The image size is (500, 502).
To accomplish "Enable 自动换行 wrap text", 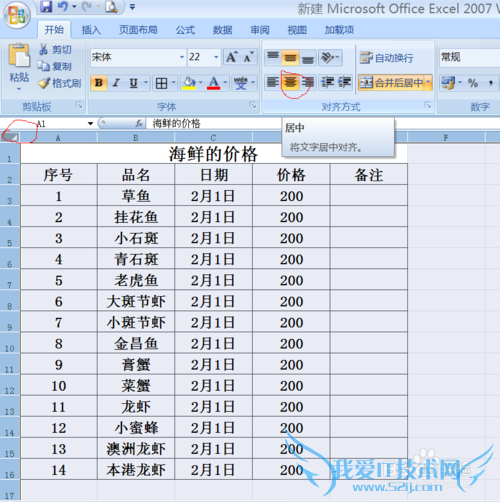I will coord(387,58).
